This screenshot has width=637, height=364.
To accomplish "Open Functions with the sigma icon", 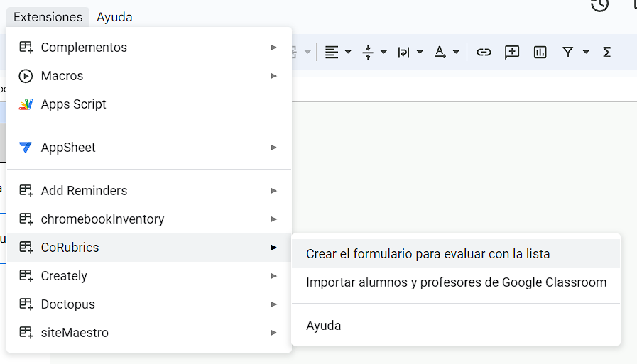I will [607, 53].
